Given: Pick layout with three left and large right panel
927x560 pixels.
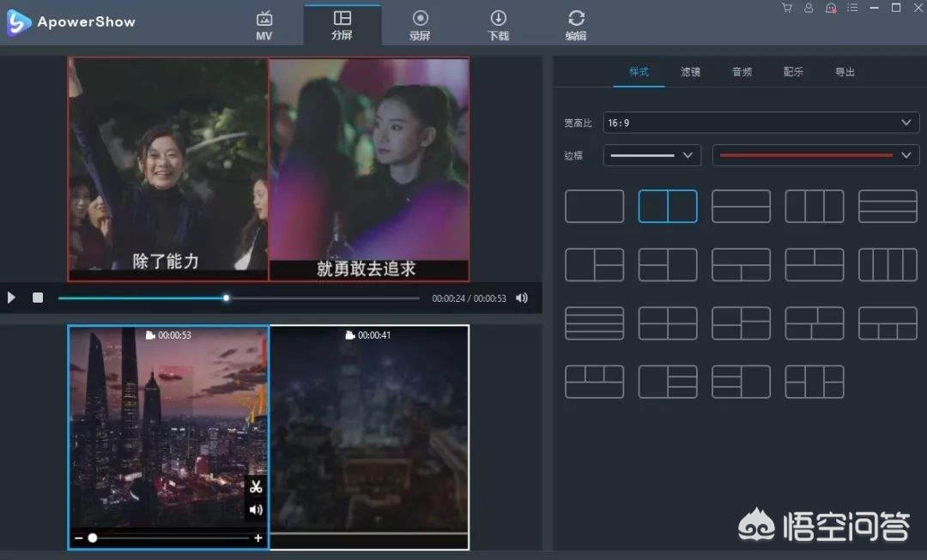Looking at the screenshot, I should [741, 382].
